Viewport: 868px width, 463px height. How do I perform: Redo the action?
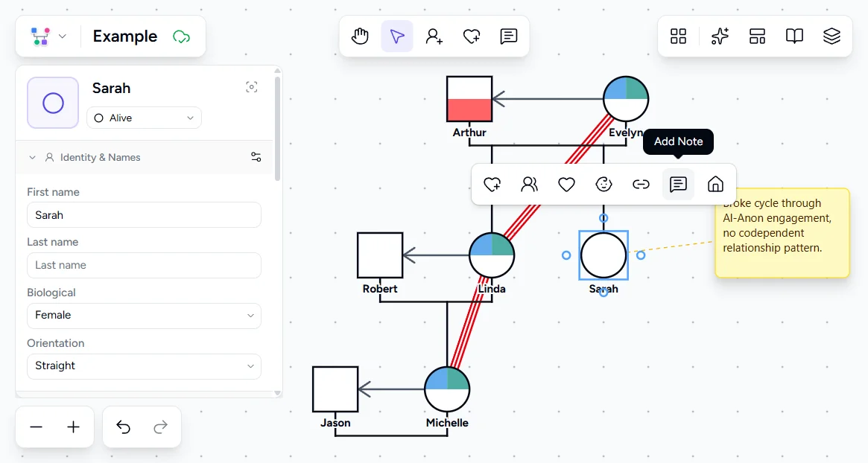(x=160, y=427)
